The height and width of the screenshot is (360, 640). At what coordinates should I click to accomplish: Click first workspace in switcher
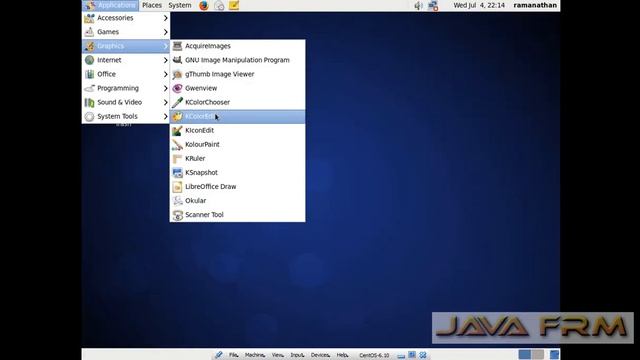(x=524, y=354)
